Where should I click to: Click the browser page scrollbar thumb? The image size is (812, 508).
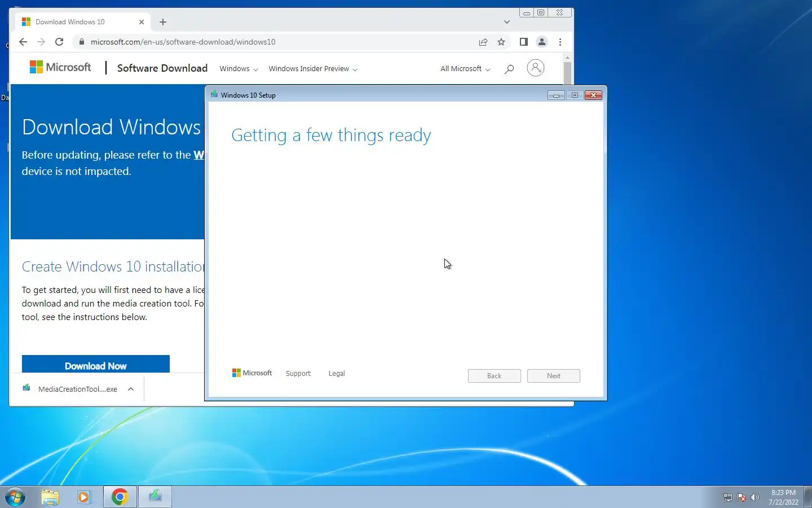click(567, 73)
